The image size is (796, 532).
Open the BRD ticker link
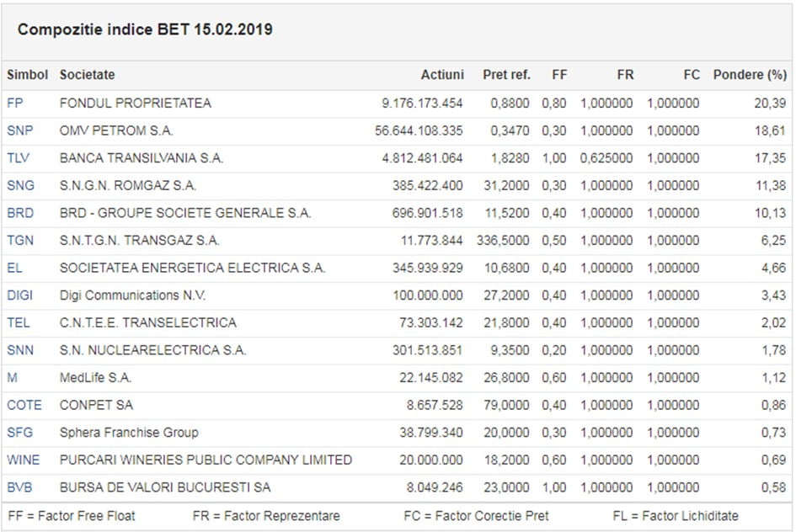pos(20,213)
